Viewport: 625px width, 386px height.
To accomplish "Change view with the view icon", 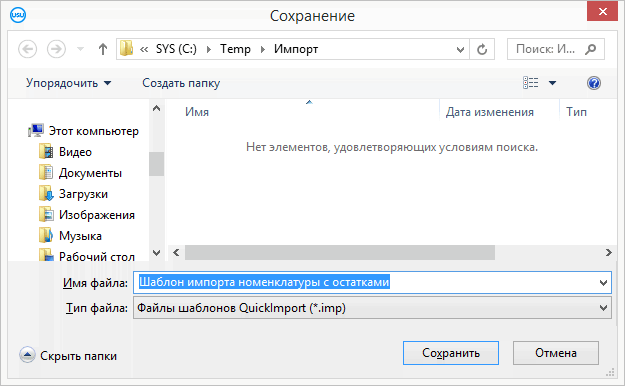I will (x=531, y=83).
